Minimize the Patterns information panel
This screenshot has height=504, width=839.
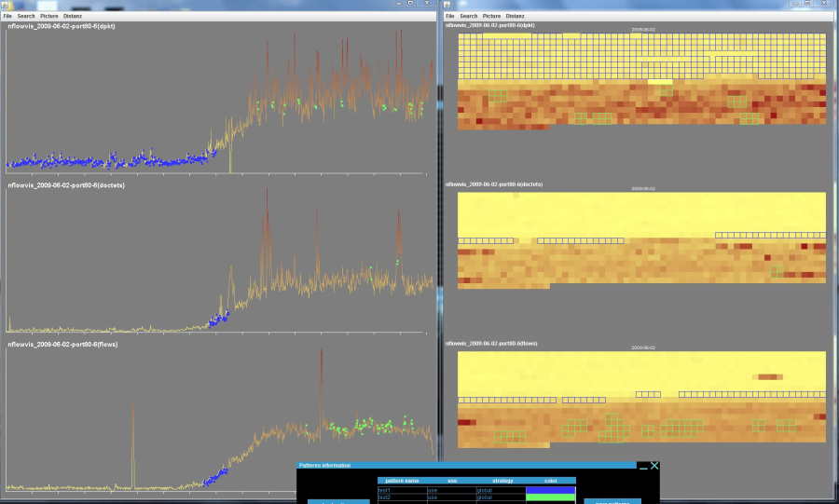tap(643, 466)
